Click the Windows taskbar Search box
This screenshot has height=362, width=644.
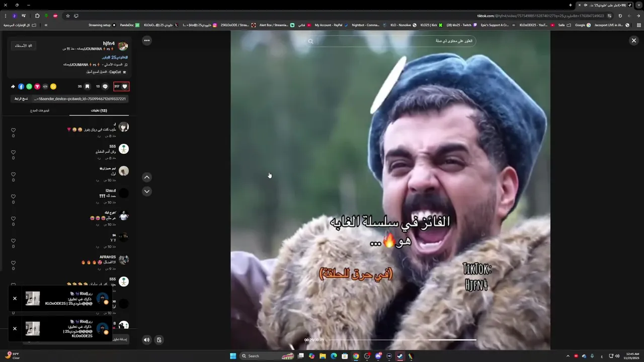pyautogui.click(x=268, y=356)
